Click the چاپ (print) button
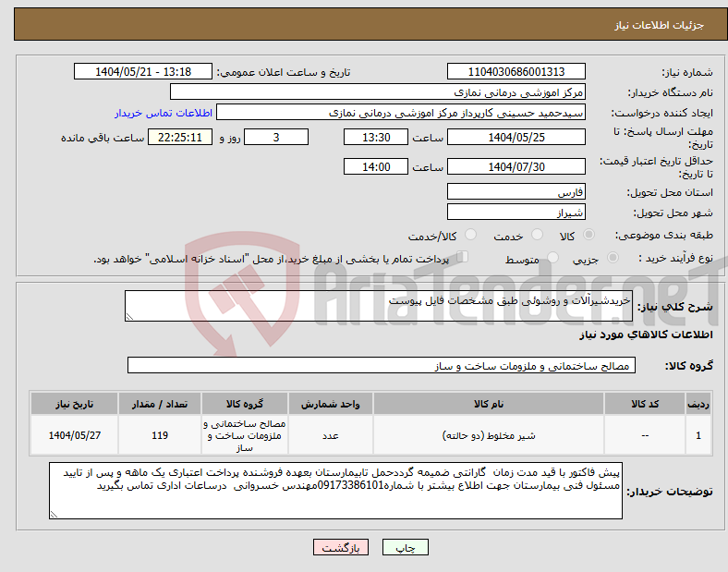This screenshot has height=572, width=728. (x=405, y=547)
